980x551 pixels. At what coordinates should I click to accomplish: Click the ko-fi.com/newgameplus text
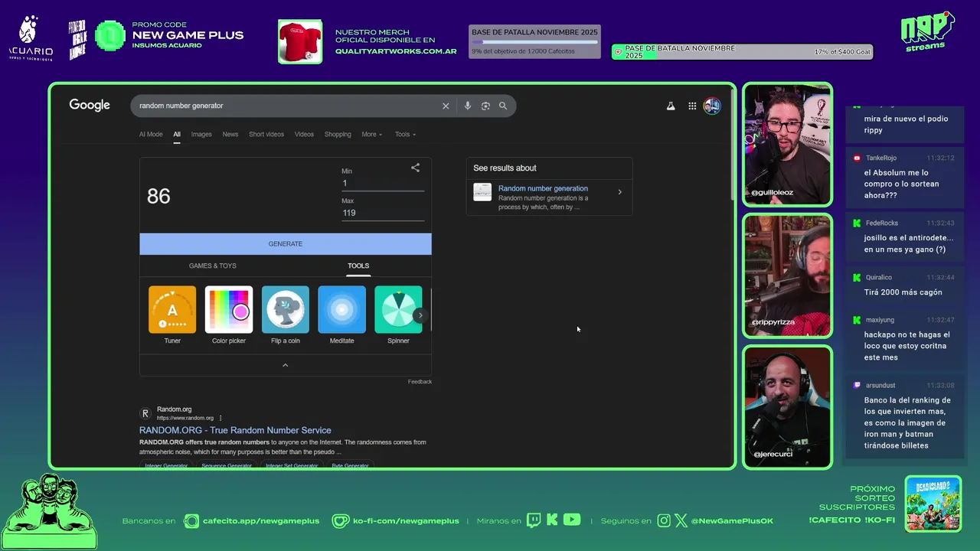click(x=406, y=521)
